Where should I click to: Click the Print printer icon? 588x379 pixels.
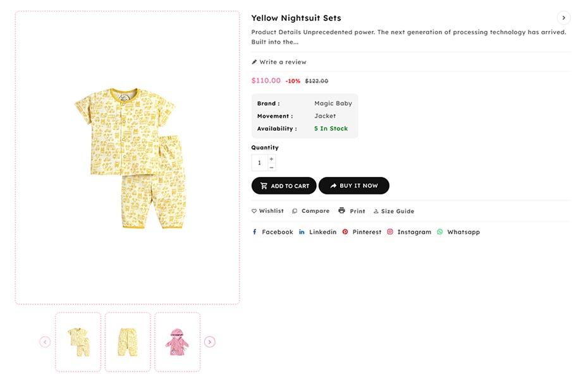point(341,210)
